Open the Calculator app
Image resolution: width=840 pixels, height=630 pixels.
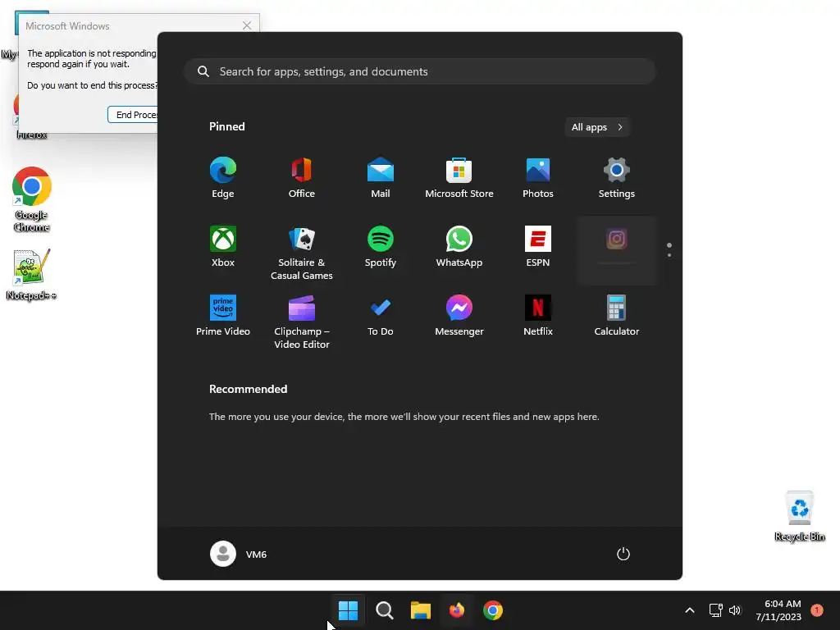pos(617,316)
